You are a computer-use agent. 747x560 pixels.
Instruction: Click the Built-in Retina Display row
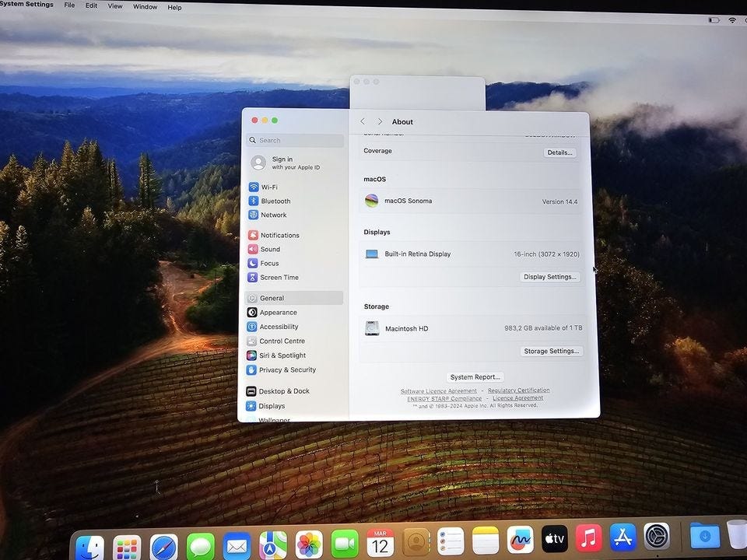(x=472, y=254)
